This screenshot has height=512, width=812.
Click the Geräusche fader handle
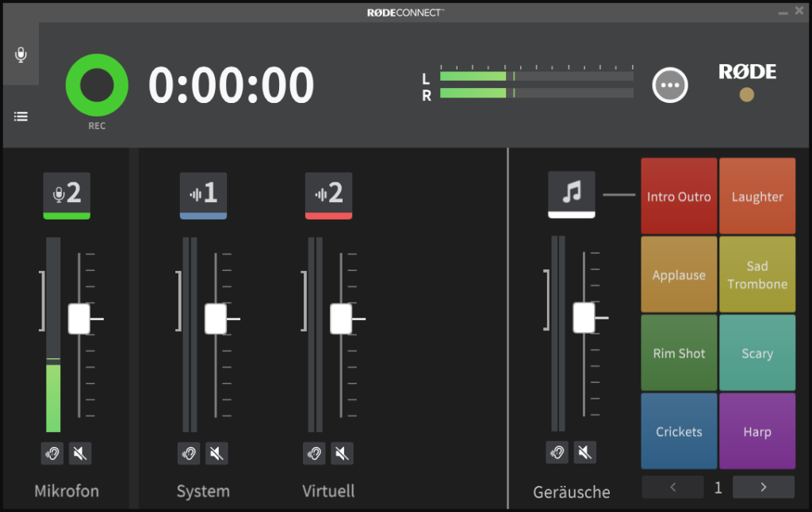584,318
